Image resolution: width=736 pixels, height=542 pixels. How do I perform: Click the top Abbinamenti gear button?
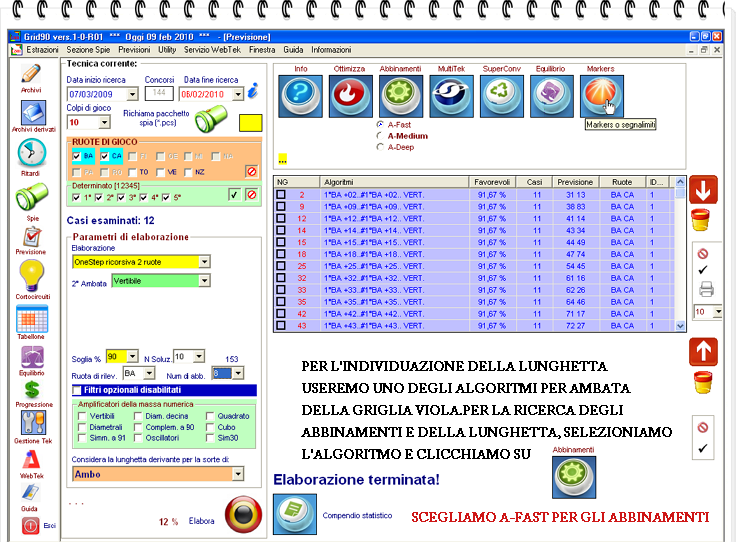(401, 96)
